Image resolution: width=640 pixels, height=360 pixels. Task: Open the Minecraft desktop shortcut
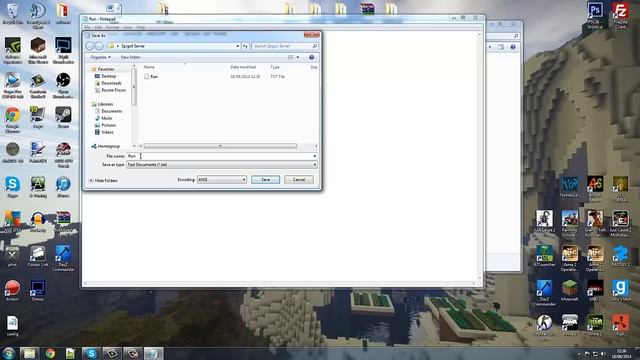tap(569, 290)
